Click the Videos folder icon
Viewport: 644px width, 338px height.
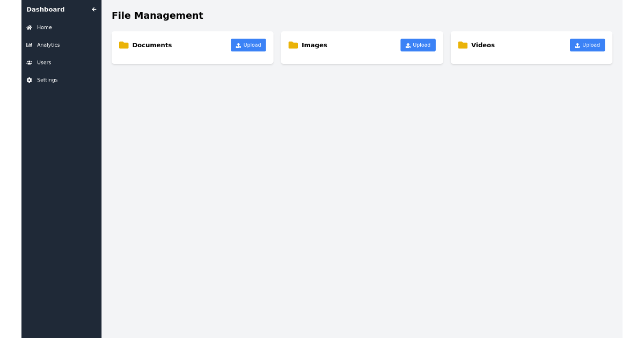pyautogui.click(x=463, y=45)
